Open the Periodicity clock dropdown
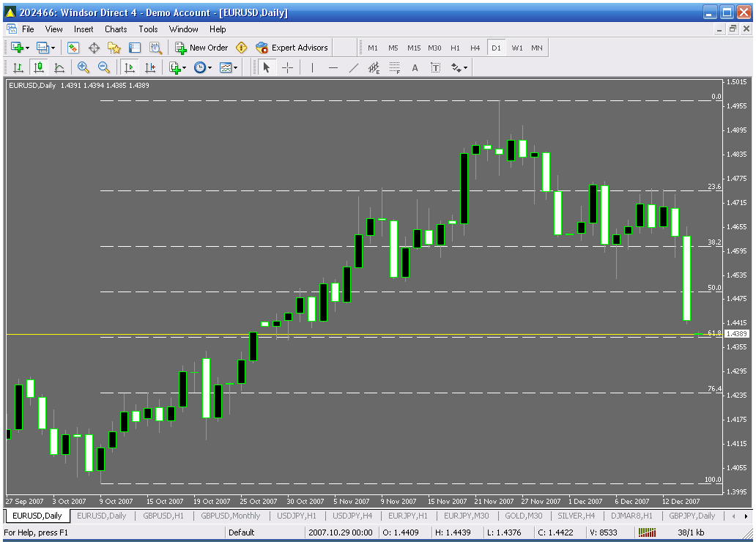 pyautogui.click(x=203, y=67)
